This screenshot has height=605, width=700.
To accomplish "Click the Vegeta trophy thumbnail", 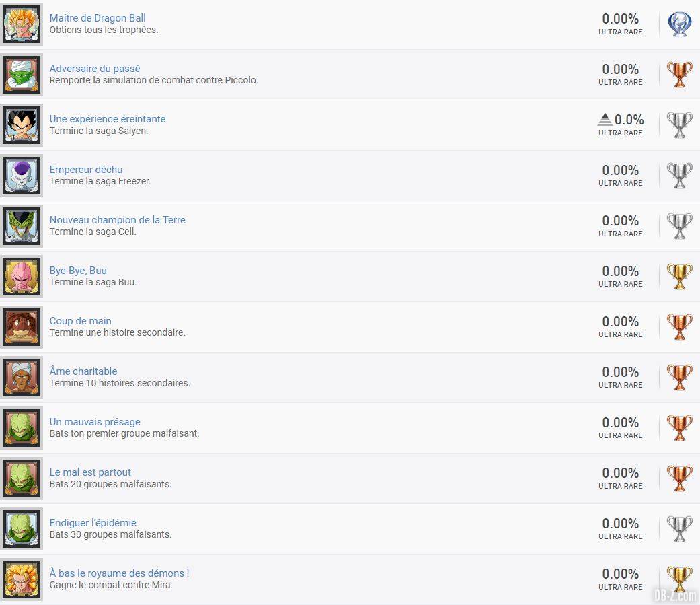I will click(x=22, y=125).
